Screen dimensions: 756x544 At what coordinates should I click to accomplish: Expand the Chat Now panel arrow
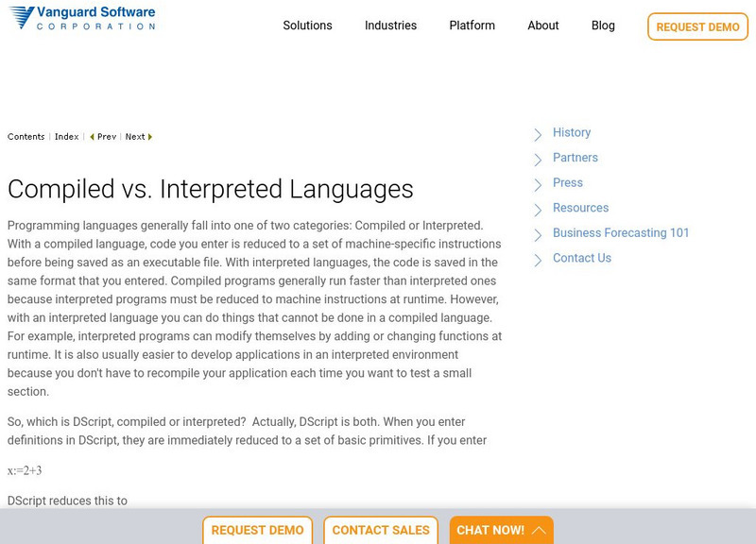539,531
